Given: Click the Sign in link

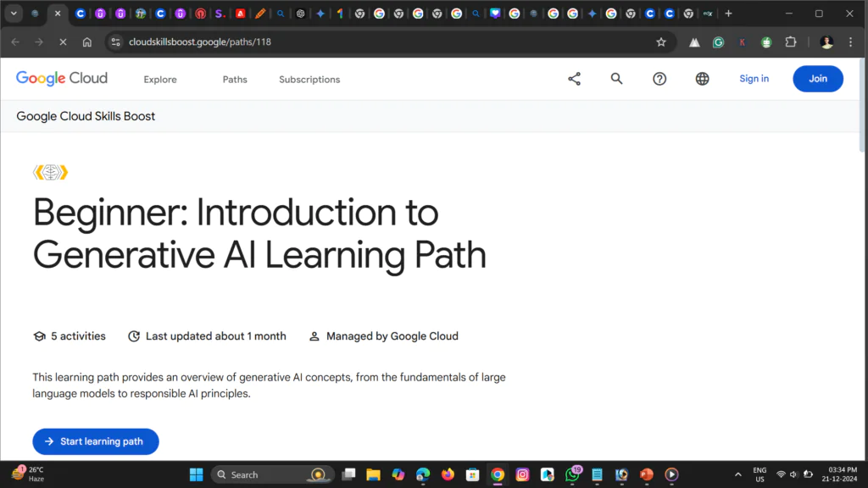Looking at the screenshot, I should (754, 79).
